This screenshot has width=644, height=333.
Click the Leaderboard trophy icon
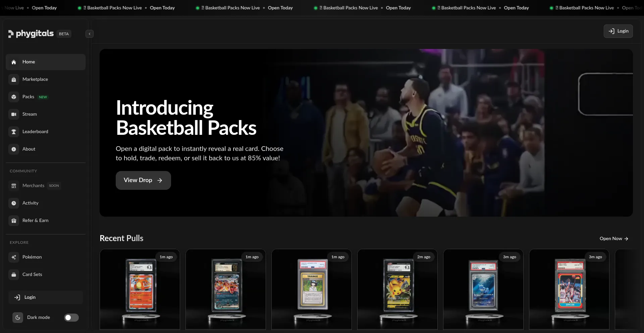(14, 132)
